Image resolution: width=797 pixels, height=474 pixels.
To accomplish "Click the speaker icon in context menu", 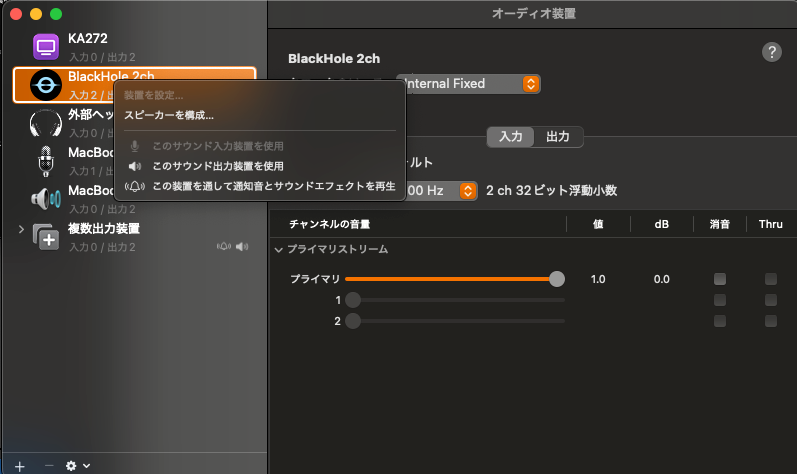I will [135, 166].
